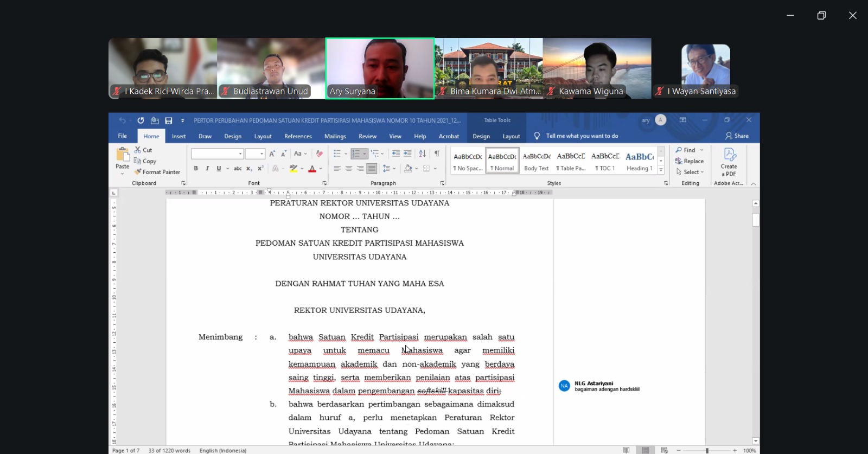Open the Find dropdown arrow
The width and height of the screenshot is (868, 454).
click(701, 150)
